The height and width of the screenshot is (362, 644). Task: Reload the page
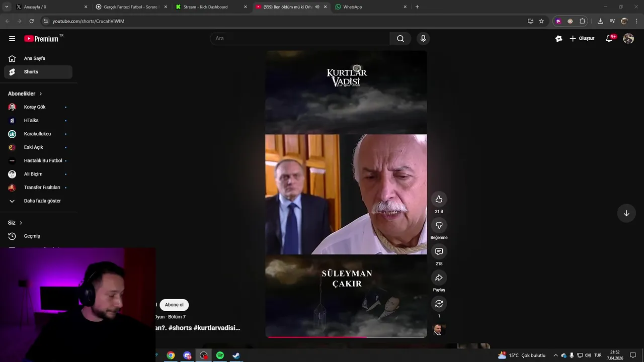pyautogui.click(x=31, y=21)
